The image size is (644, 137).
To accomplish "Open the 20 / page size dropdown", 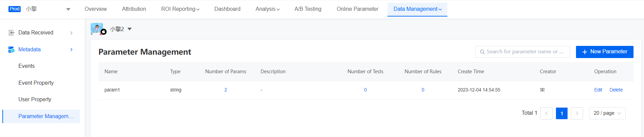I will (x=607, y=113).
